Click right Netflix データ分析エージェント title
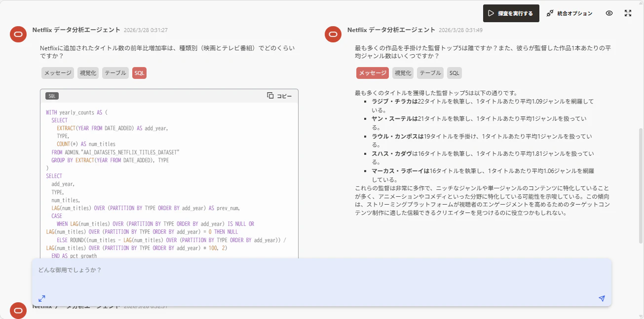The image size is (644, 319). click(391, 30)
